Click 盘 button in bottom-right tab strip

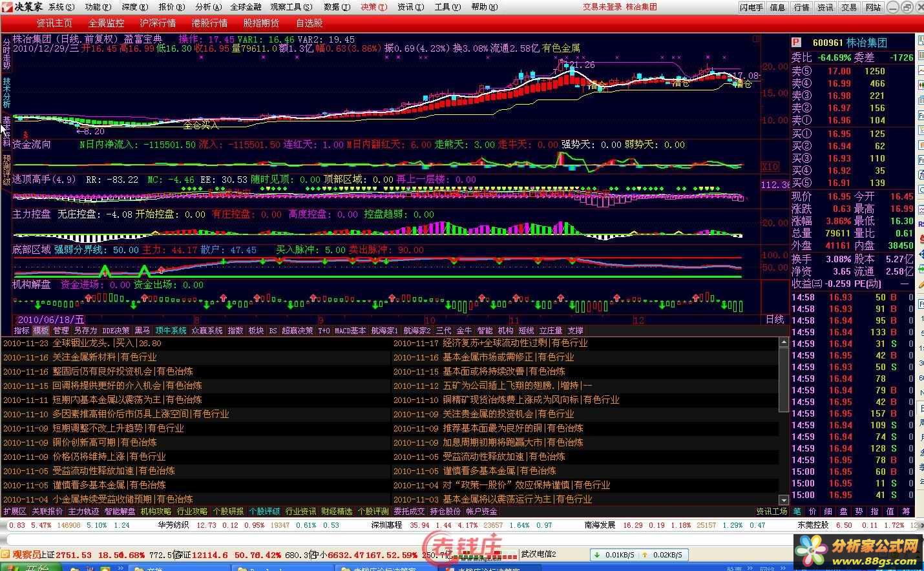coord(844,511)
